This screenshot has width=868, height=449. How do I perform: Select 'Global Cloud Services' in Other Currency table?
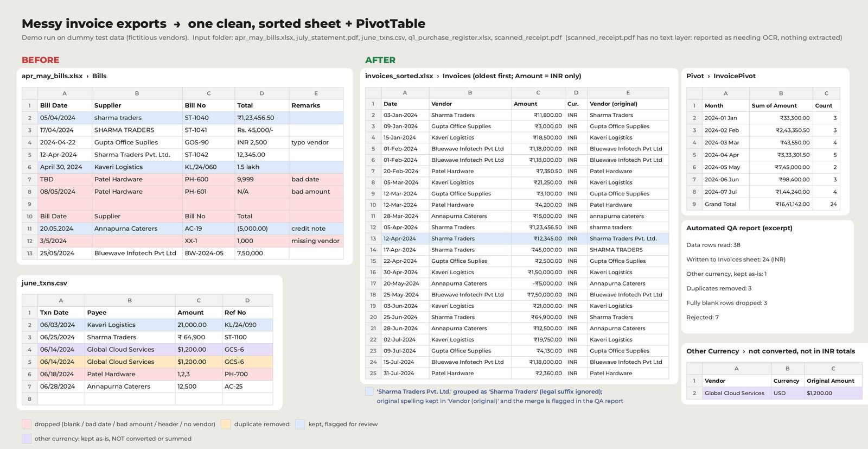[x=737, y=393]
